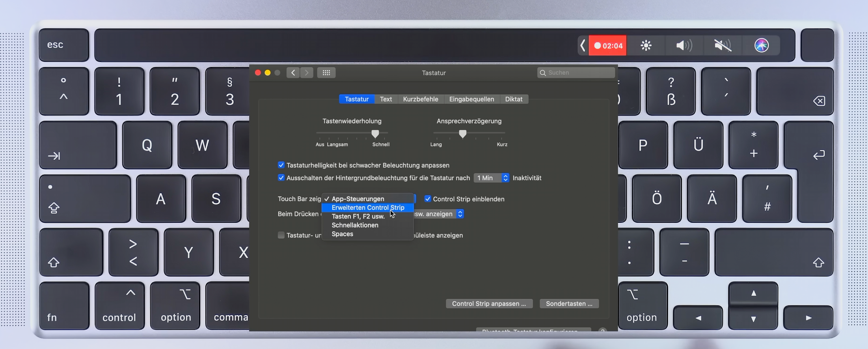Click the left arrow key
868x349 pixels.
pyautogui.click(x=698, y=318)
